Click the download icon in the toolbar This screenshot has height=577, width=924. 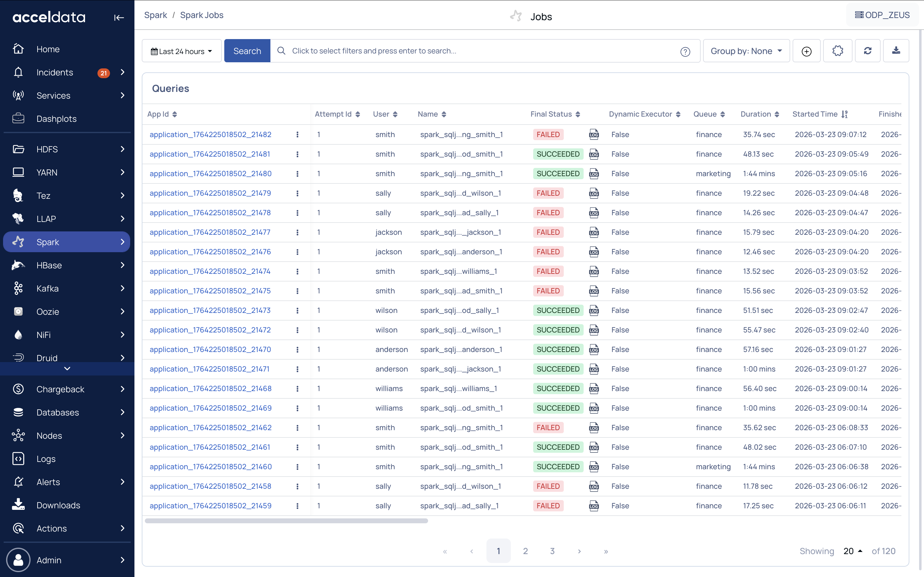(x=896, y=51)
